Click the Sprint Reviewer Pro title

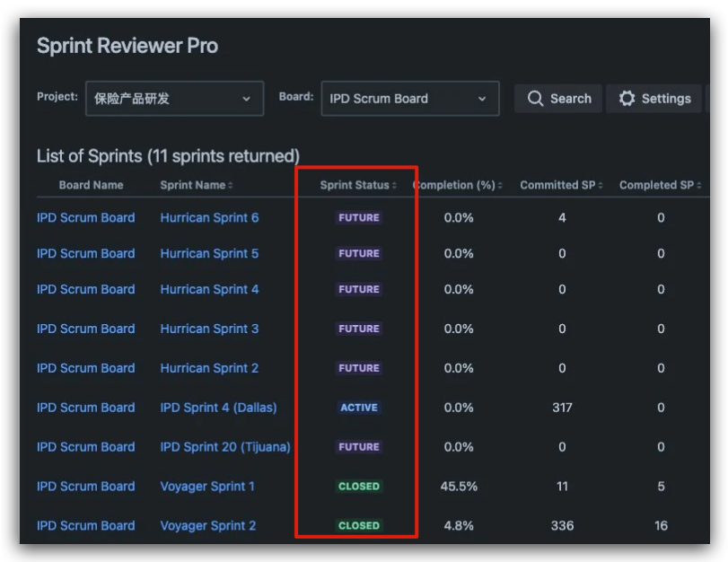click(x=127, y=46)
